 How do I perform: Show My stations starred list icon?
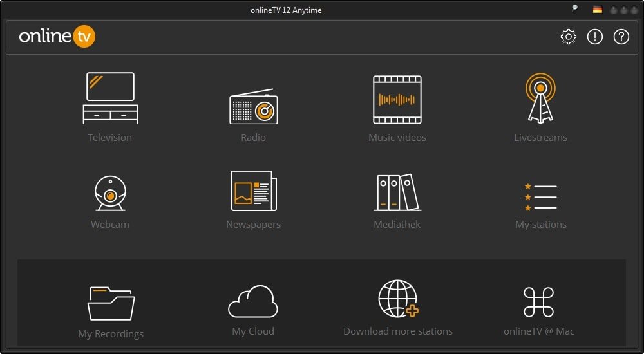click(x=540, y=197)
